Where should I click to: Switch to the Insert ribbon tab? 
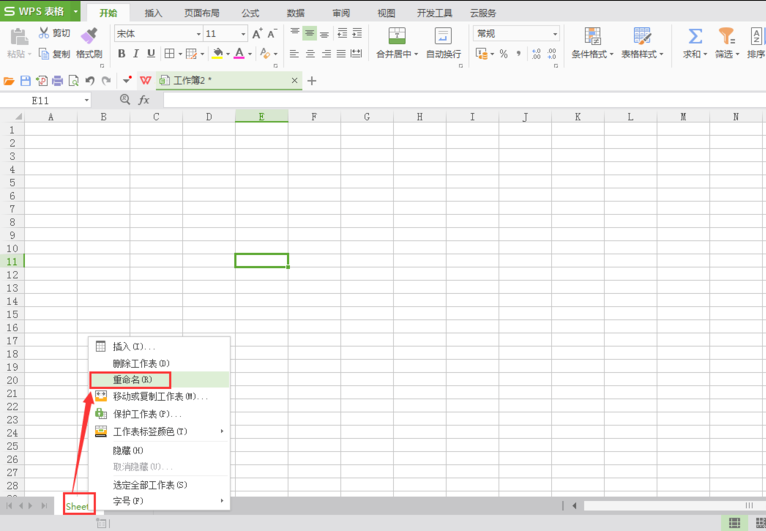click(x=153, y=13)
